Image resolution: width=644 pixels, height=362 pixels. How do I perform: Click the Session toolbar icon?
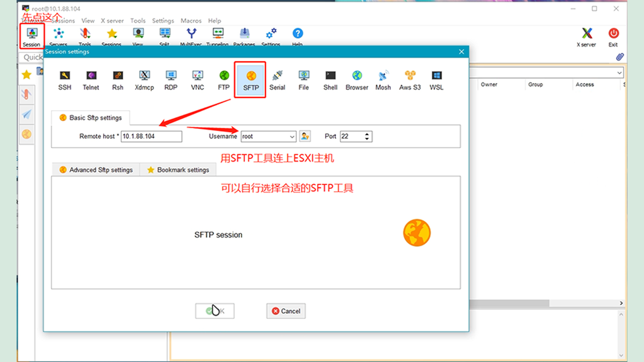click(32, 37)
